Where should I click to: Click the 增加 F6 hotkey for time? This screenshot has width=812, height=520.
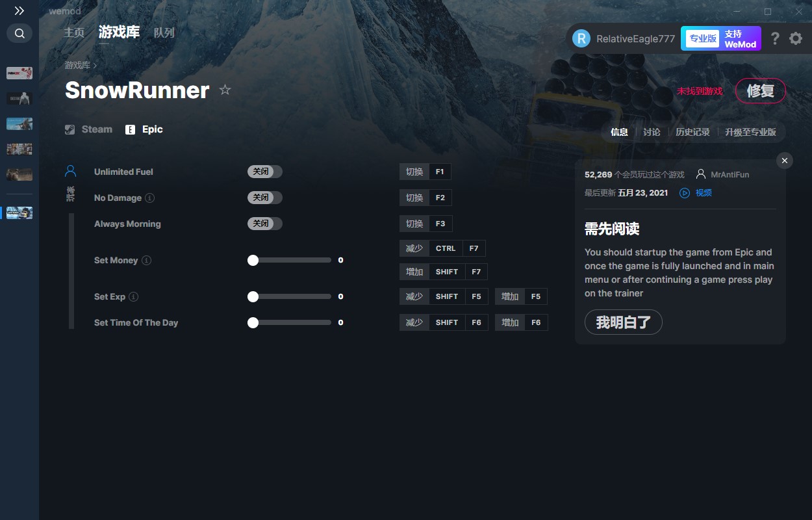[x=521, y=322]
